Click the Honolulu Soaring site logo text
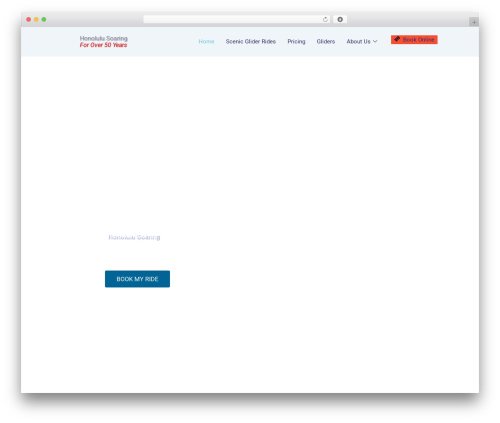The width and height of the screenshot is (500, 423). [103, 38]
